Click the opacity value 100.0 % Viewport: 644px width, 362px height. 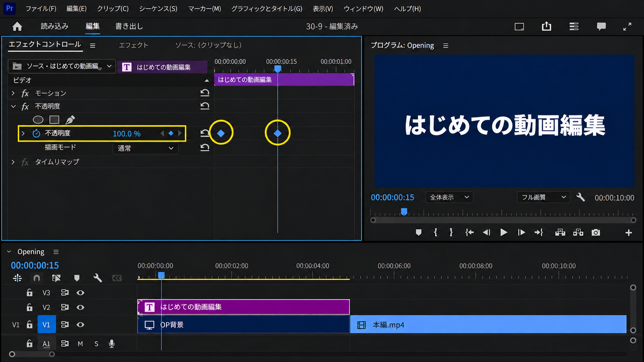point(127,133)
